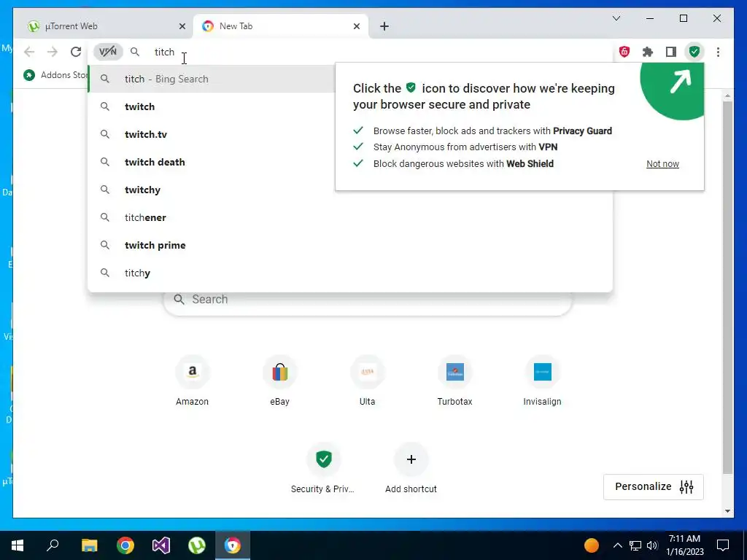The image size is (747, 560).
Task: Click the scrollbar down arrow
Action: 727,511
